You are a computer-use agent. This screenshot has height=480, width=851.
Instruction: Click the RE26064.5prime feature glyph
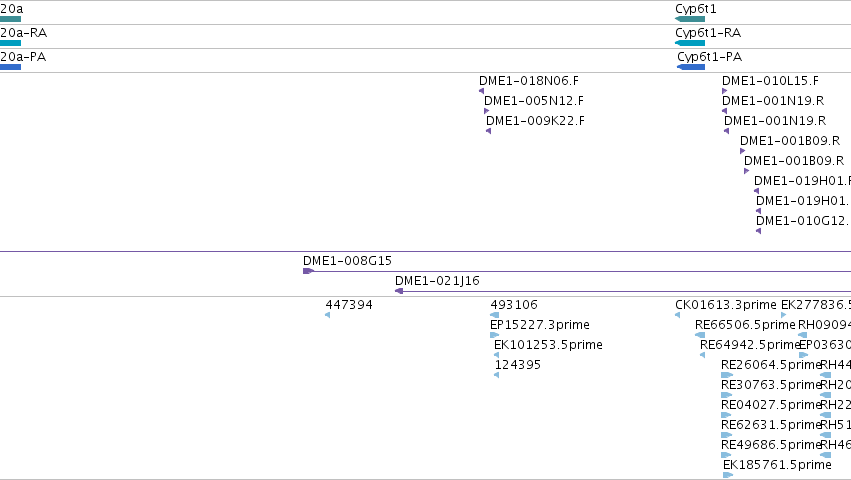click(x=727, y=375)
